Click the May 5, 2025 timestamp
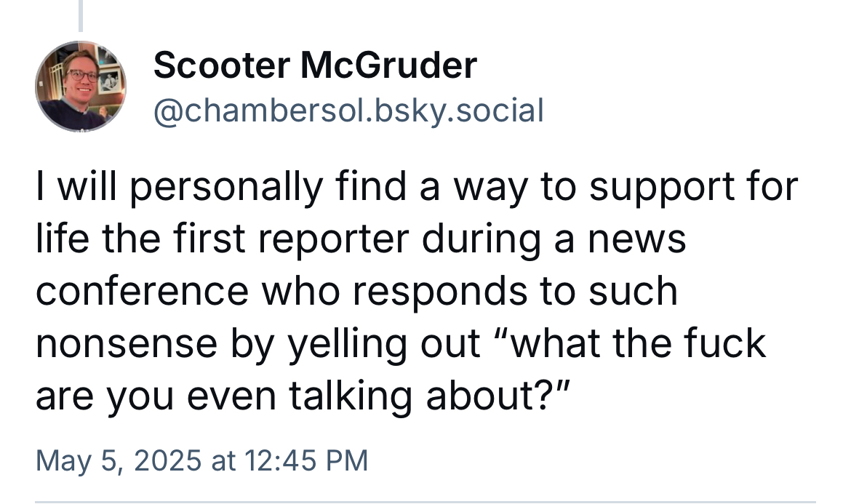This screenshot has height=504, width=851. 201,460
